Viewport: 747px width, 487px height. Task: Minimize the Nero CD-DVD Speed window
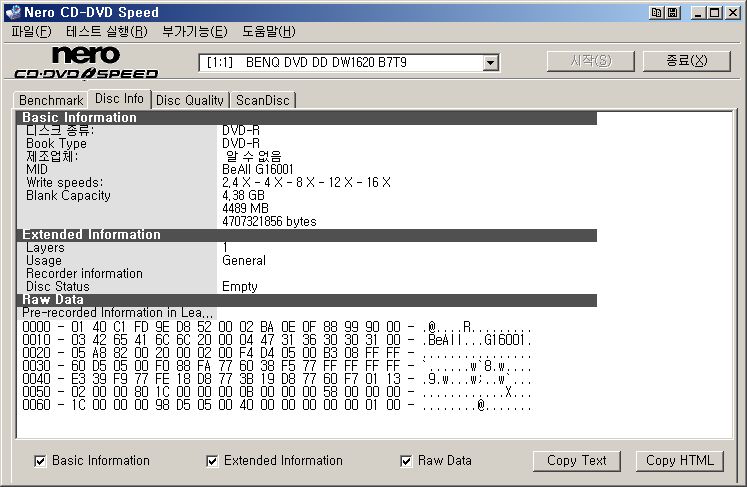tap(698, 13)
